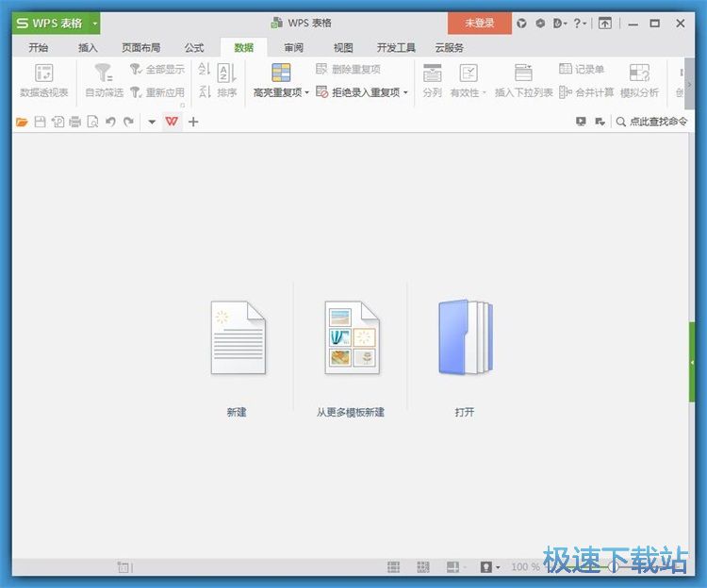Switch to the 公式 tab
The width and height of the screenshot is (707, 588).
tap(194, 47)
